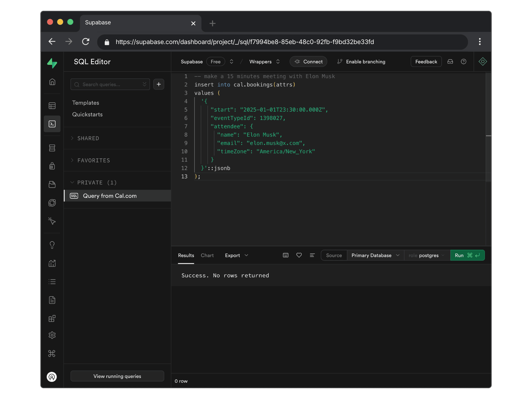Open Quickstarts in the SQL Editor sidebar
Screen dimensions: 532x399
(87, 114)
